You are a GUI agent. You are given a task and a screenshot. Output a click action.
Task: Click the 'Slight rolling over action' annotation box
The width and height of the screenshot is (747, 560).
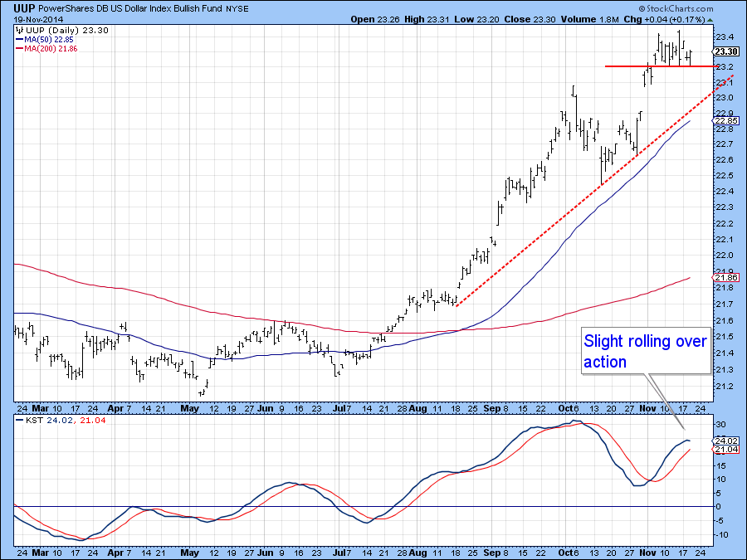[x=646, y=350]
